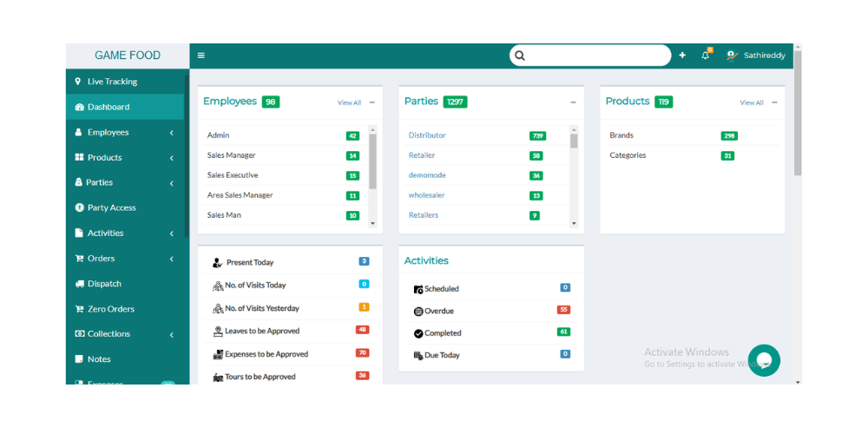868x434 pixels.
Task: Open the chat bubble widget
Action: (764, 360)
